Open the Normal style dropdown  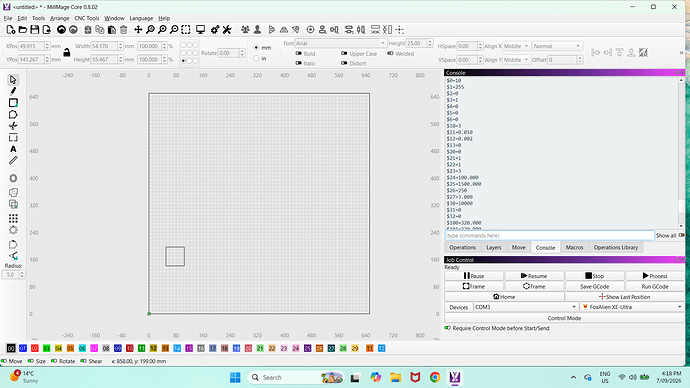557,46
